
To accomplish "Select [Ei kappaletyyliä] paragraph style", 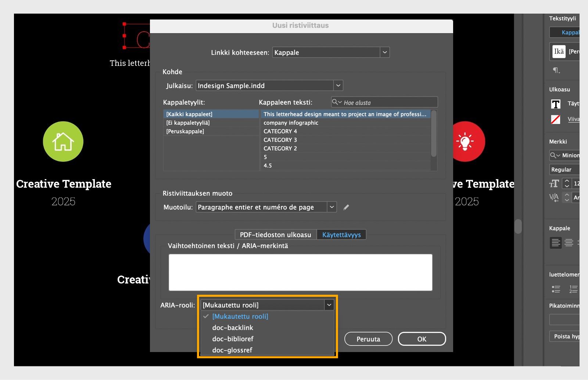I will [211, 123].
